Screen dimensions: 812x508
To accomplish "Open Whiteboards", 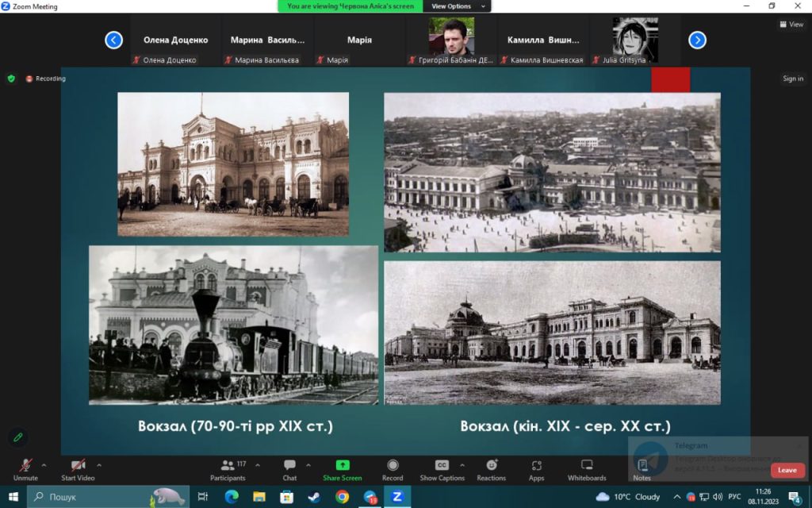I will (x=587, y=469).
